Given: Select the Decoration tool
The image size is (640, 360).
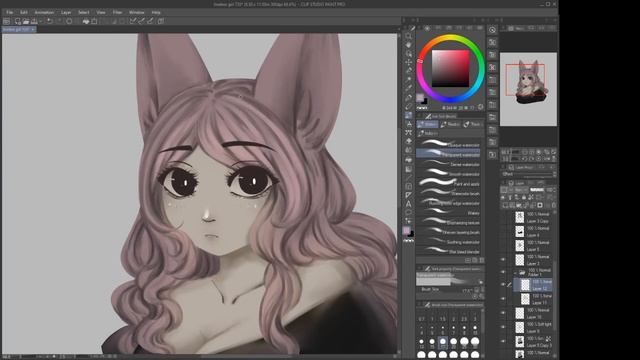Looking at the screenshot, I should pyautogui.click(x=409, y=133).
